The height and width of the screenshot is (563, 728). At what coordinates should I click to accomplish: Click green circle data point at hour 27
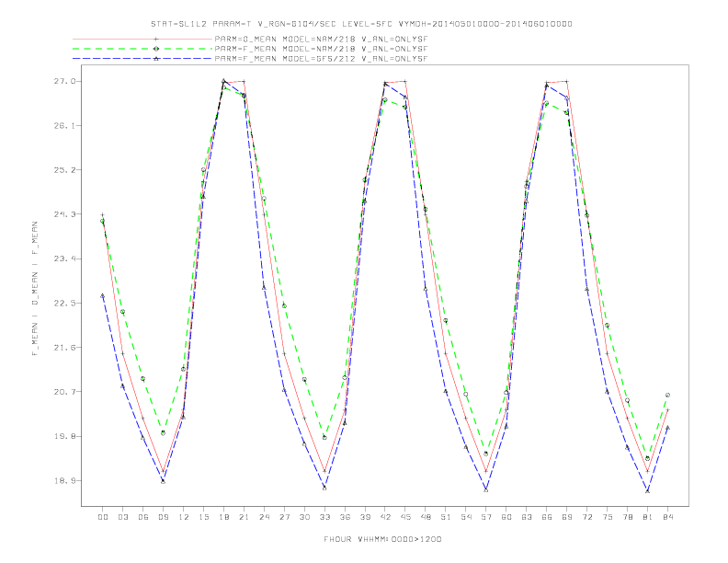(x=284, y=306)
